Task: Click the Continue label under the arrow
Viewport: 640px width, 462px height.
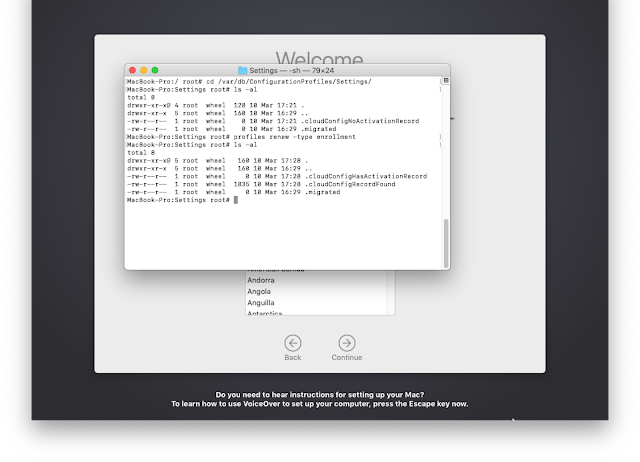Action: [x=347, y=358]
